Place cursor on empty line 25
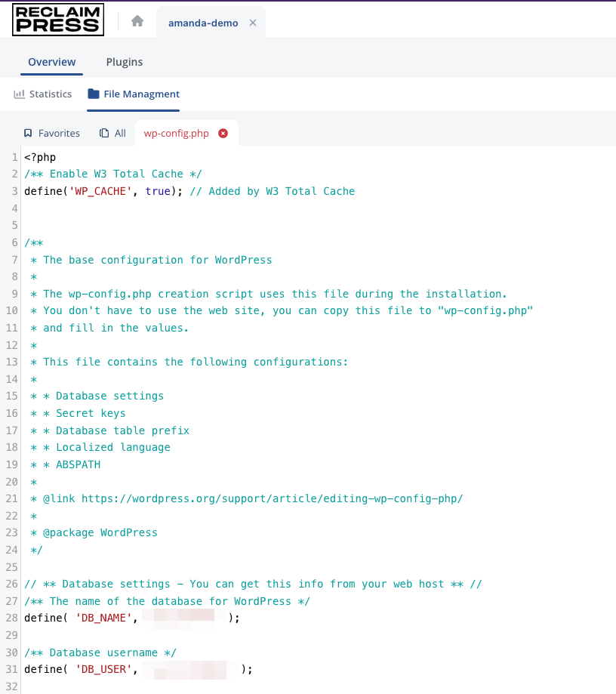 (x=319, y=567)
